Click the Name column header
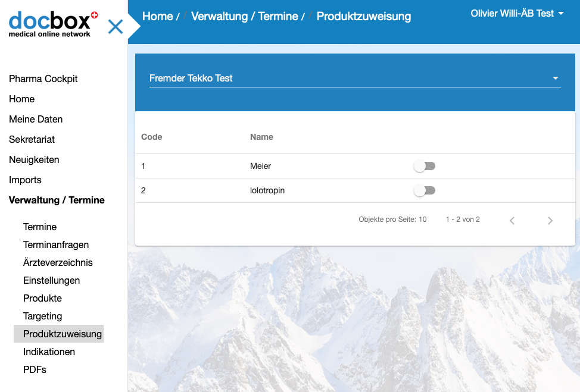580x392 pixels. [261, 137]
